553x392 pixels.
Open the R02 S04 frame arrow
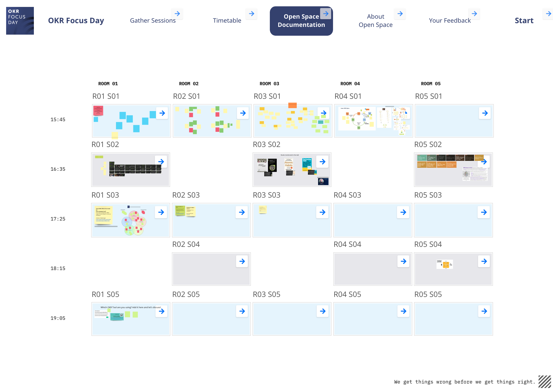coord(242,262)
